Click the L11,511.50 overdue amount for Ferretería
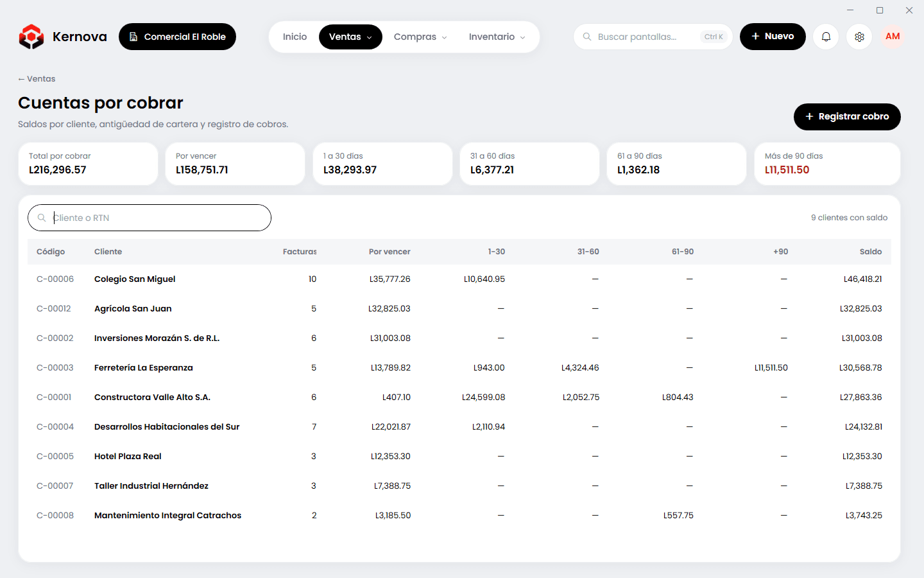This screenshot has width=924, height=578. (771, 368)
